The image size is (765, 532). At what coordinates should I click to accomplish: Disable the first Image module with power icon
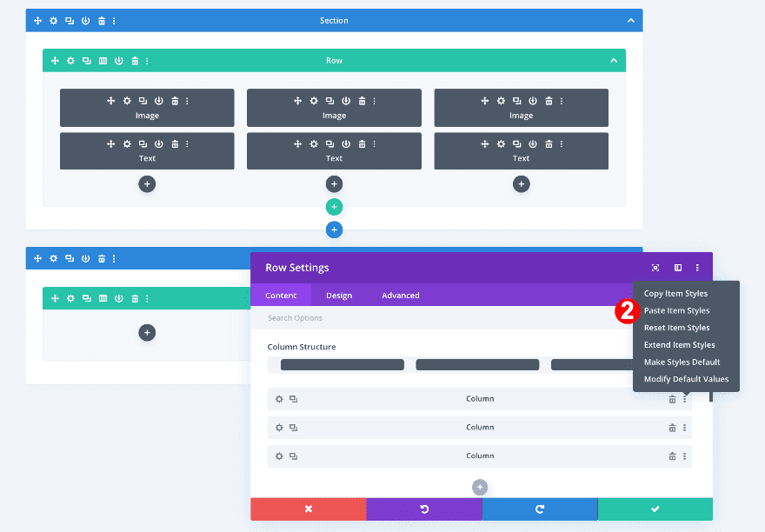tap(158, 101)
